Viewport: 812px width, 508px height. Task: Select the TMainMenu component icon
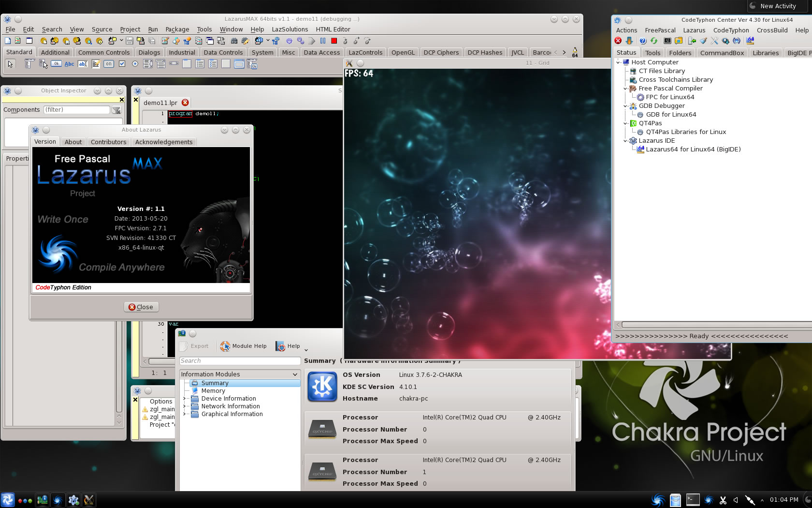click(x=30, y=64)
